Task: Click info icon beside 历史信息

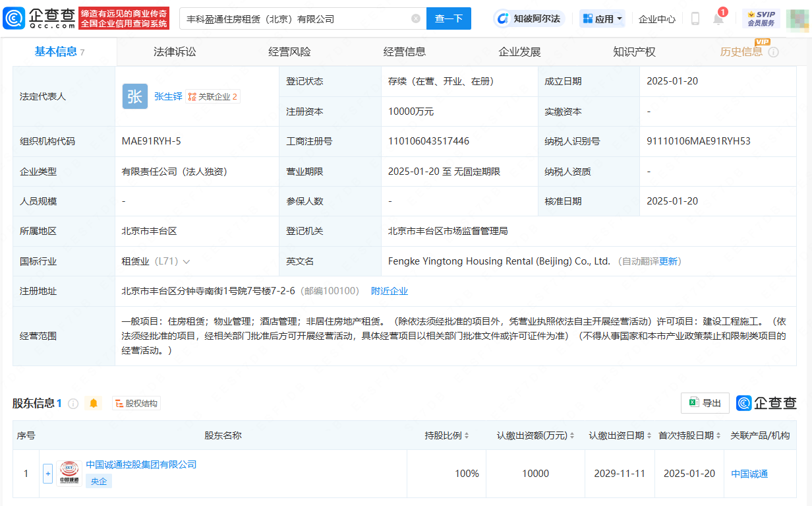Action: click(x=773, y=52)
